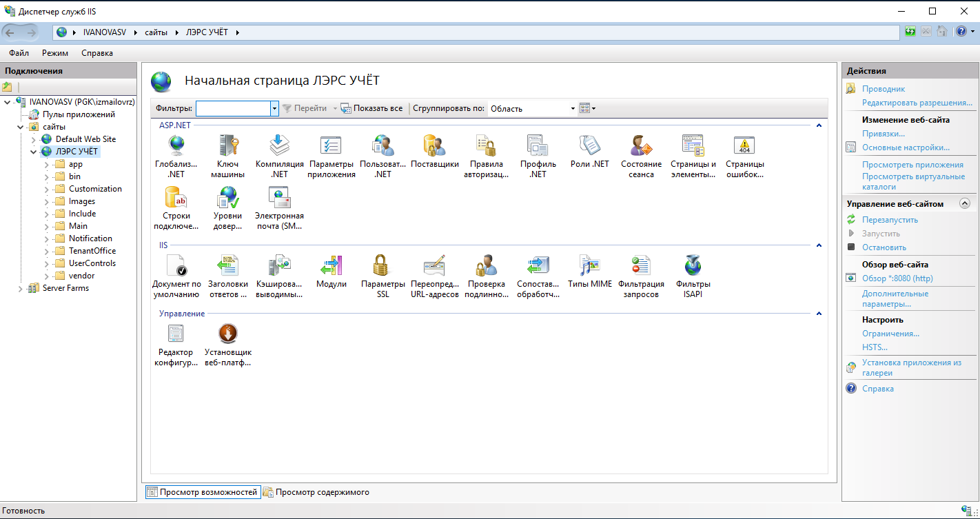This screenshot has width=980, height=519.
Task: Open Заголовки ответов HTTP feature
Action: point(227,265)
